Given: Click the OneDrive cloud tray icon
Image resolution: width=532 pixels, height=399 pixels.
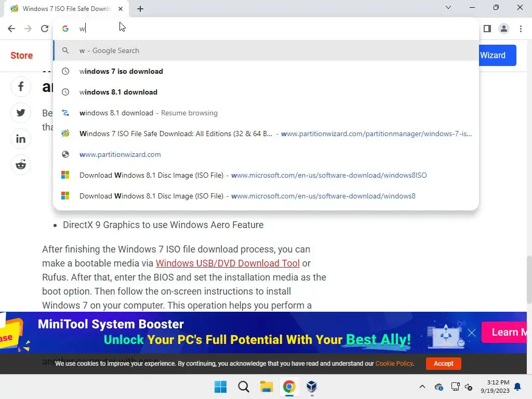Looking at the screenshot, I should click(x=438, y=387).
